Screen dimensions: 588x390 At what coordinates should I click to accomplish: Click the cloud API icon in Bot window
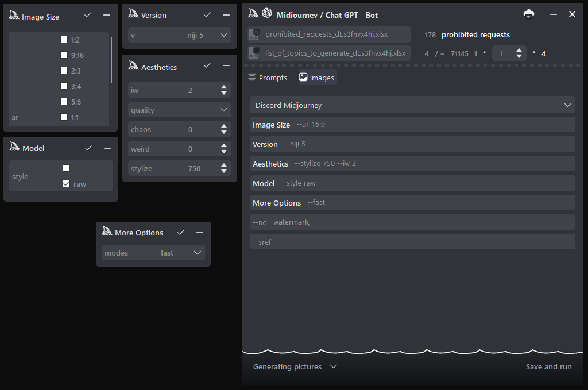(x=529, y=14)
